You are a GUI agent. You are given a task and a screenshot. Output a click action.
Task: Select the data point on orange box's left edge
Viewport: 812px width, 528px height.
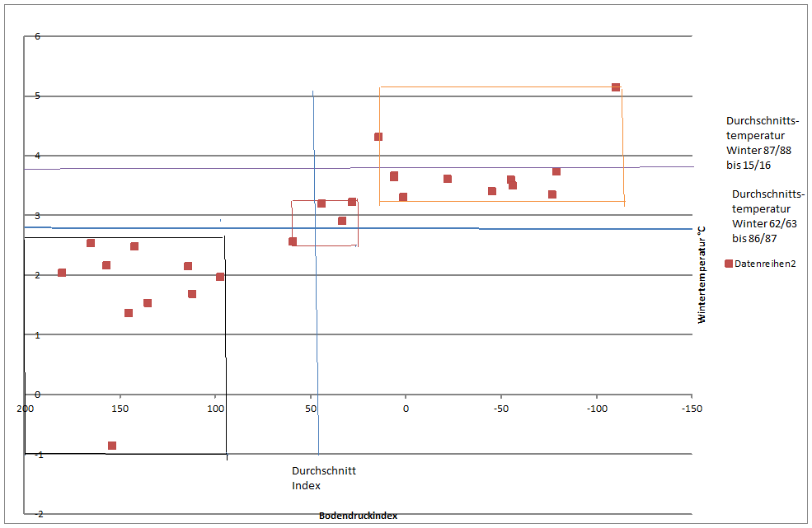click(378, 137)
